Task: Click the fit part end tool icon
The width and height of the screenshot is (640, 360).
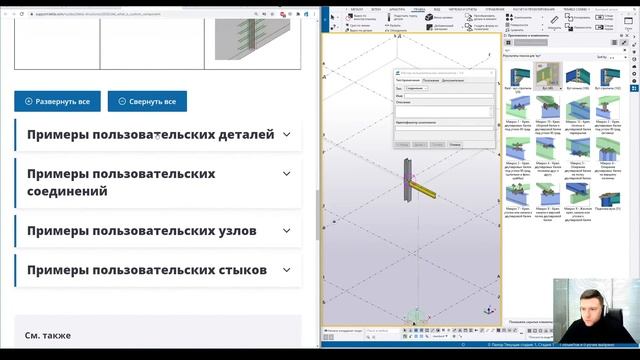Action: (x=389, y=18)
